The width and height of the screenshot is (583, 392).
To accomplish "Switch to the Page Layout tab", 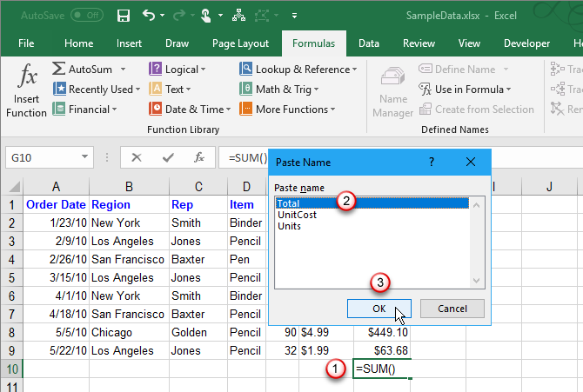I will [x=240, y=43].
